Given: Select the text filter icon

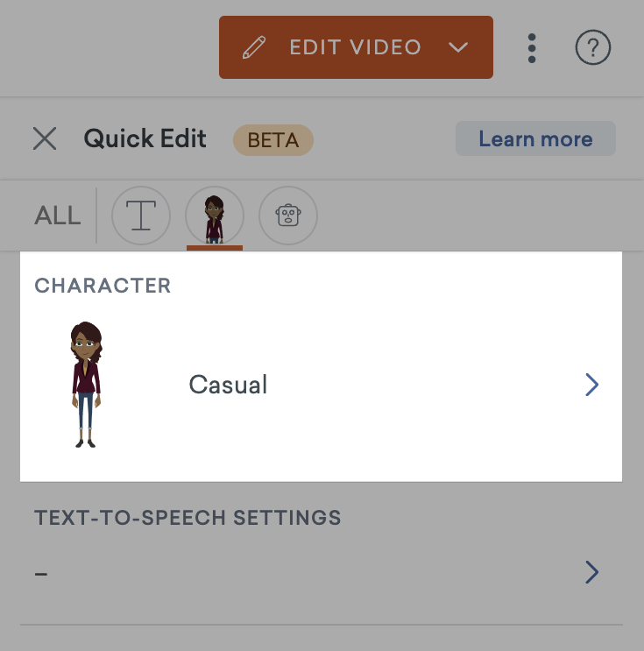Looking at the screenshot, I should point(141,215).
